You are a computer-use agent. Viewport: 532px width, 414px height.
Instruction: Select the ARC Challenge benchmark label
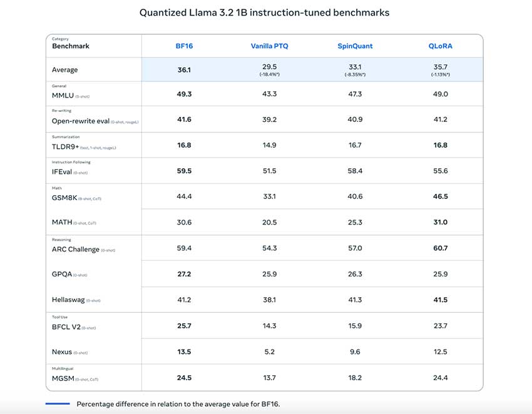tap(75, 250)
